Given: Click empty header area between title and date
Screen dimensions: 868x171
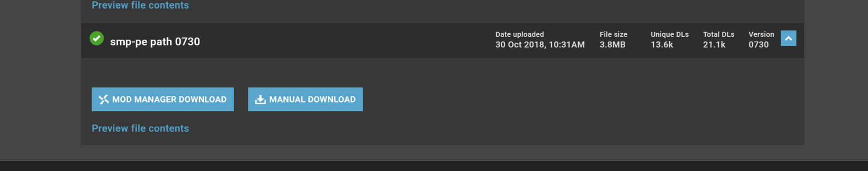Looking at the screenshot, I should 347,41.
